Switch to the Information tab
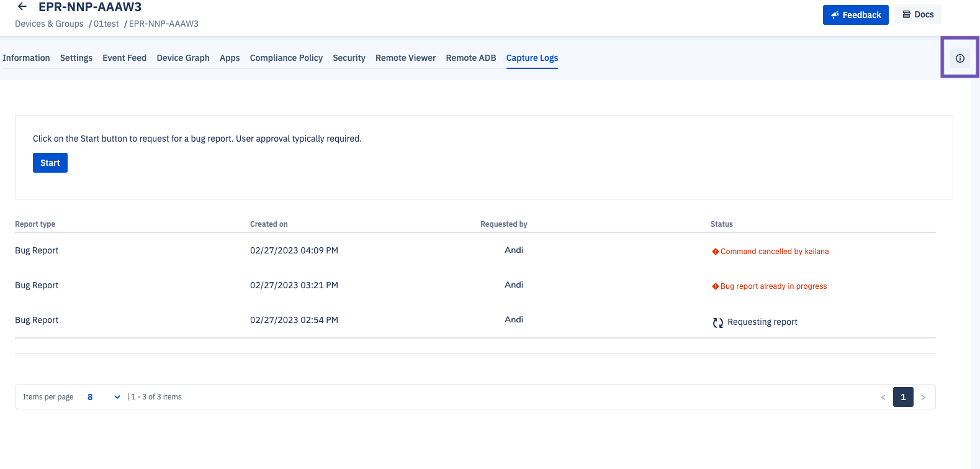980x469 pixels. click(x=26, y=58)
